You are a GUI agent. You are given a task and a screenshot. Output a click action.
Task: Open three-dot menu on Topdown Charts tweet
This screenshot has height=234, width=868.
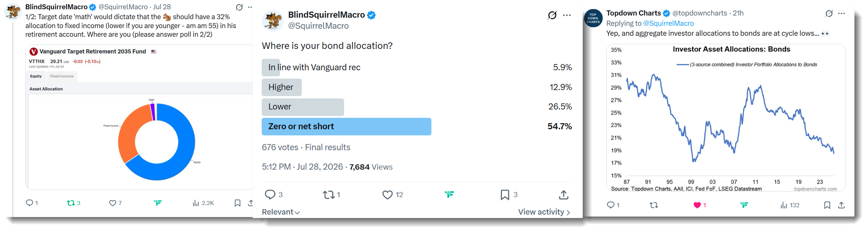(841, 13)
